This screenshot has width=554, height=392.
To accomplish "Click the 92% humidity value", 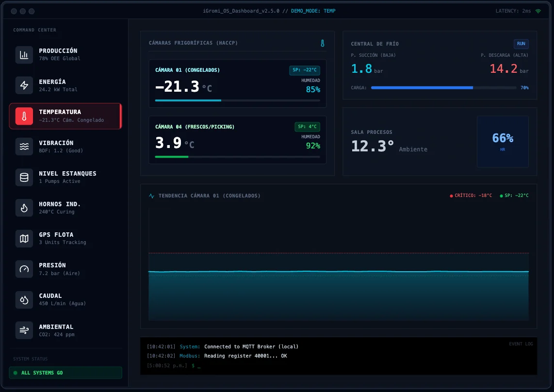I will 313,146.
